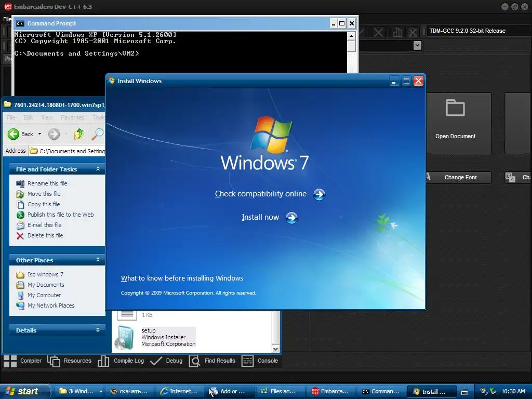The width and height of the screenshot is (532, 399).
Task: Open Favorites menu in Explorer window
Action: (x=72, y=117)
